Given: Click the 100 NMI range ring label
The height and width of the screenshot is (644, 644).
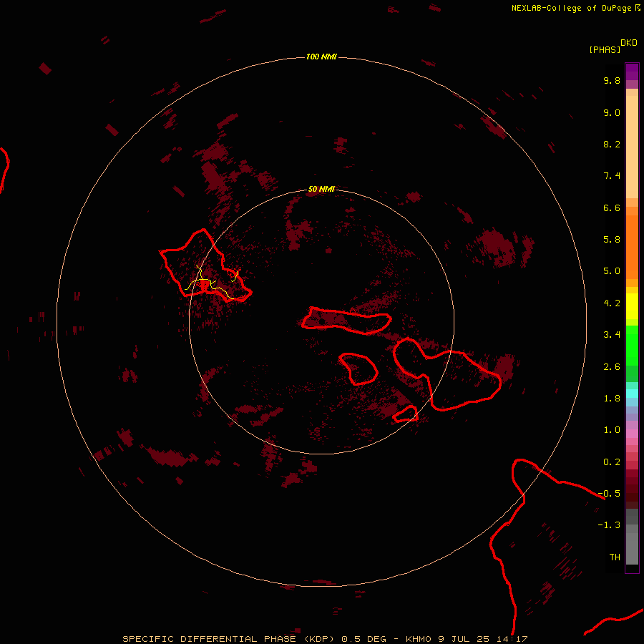Looking at the screenshot, I should pyautogui.click(x=321, y=57).
